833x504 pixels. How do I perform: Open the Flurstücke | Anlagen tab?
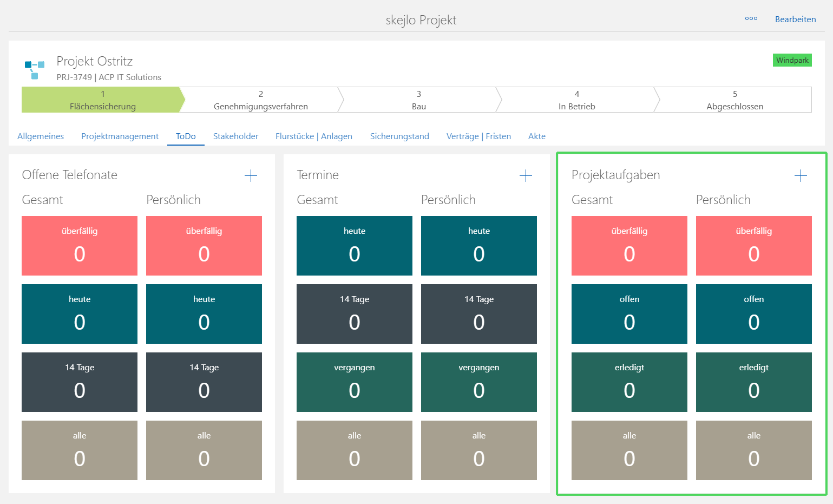pyautogui.click(x=314, y=136)
